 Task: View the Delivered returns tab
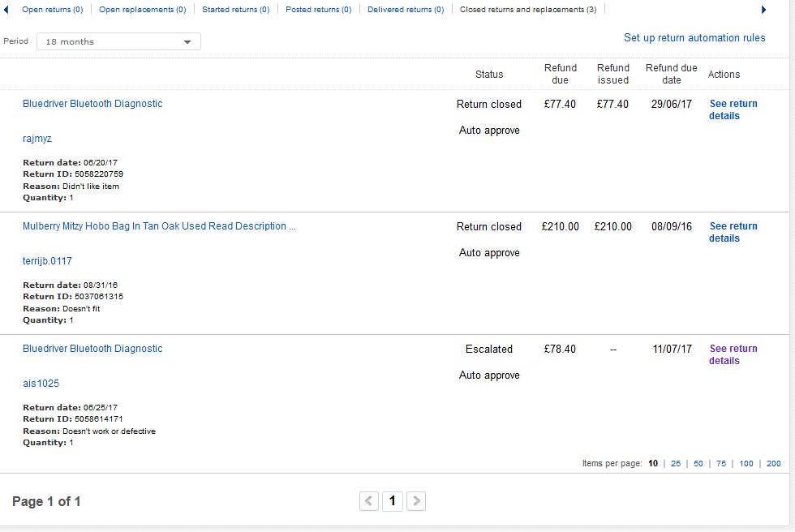tap(405, 10)
